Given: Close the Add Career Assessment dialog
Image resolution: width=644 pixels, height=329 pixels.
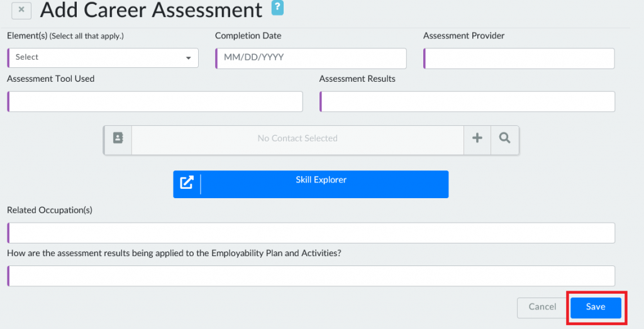Looking at the screenshot, I should point(21,10).
